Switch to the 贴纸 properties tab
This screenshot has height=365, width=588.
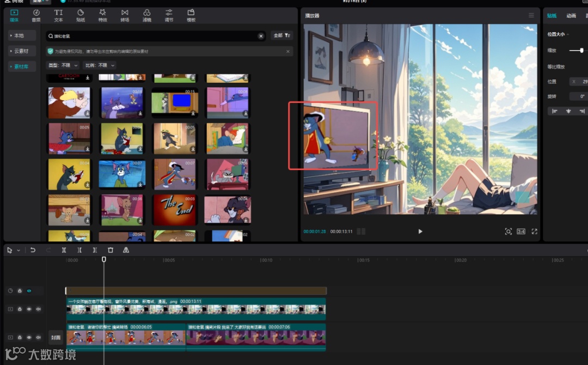coord(552,15)
